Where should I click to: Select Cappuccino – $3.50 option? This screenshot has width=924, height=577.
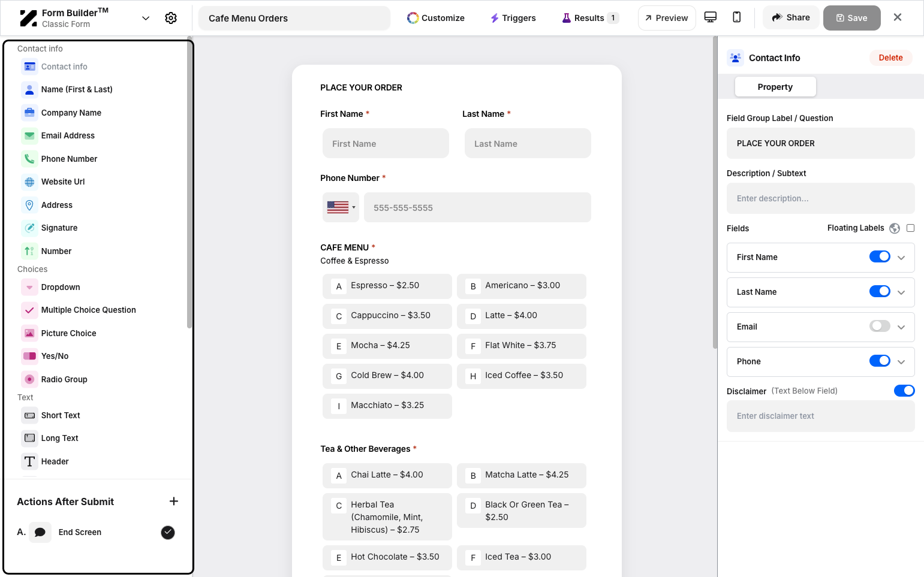tap(387, 316)
